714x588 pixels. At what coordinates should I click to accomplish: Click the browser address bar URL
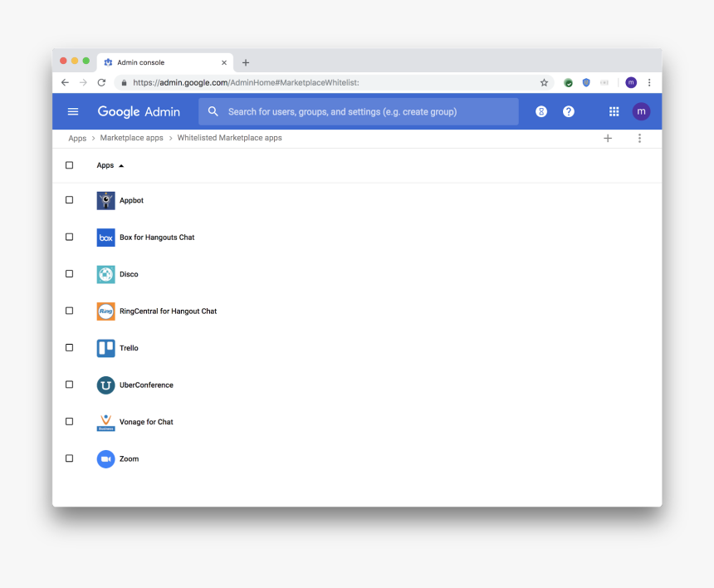[x=246, y=82]
